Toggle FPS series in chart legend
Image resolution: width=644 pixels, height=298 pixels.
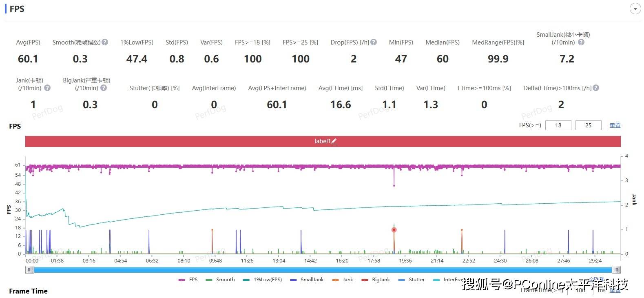188,280
